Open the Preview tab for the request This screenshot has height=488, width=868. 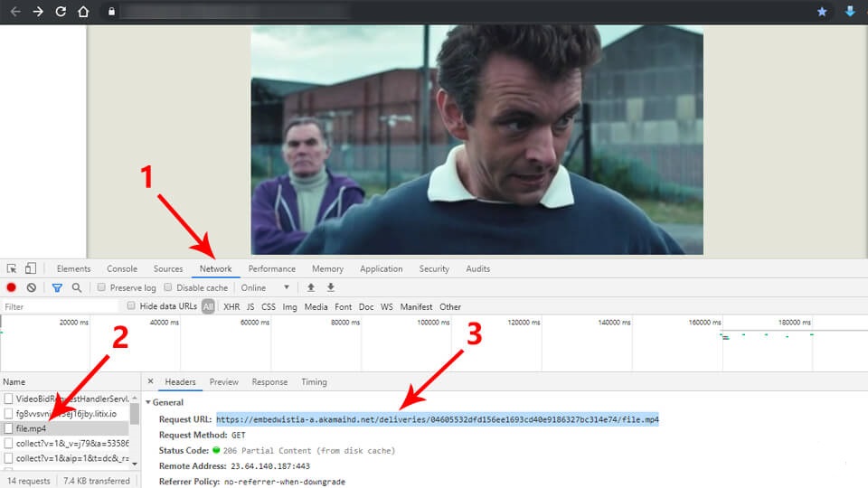(x=224, y=382)
